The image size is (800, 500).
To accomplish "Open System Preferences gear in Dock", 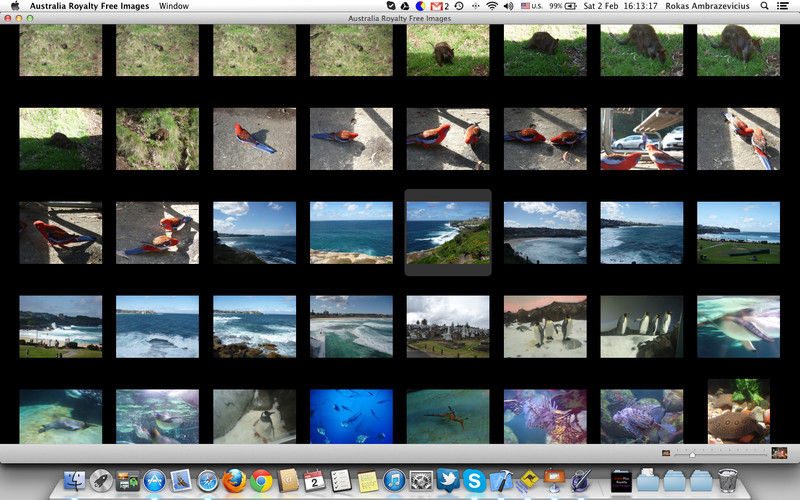I will pos(421,481).
